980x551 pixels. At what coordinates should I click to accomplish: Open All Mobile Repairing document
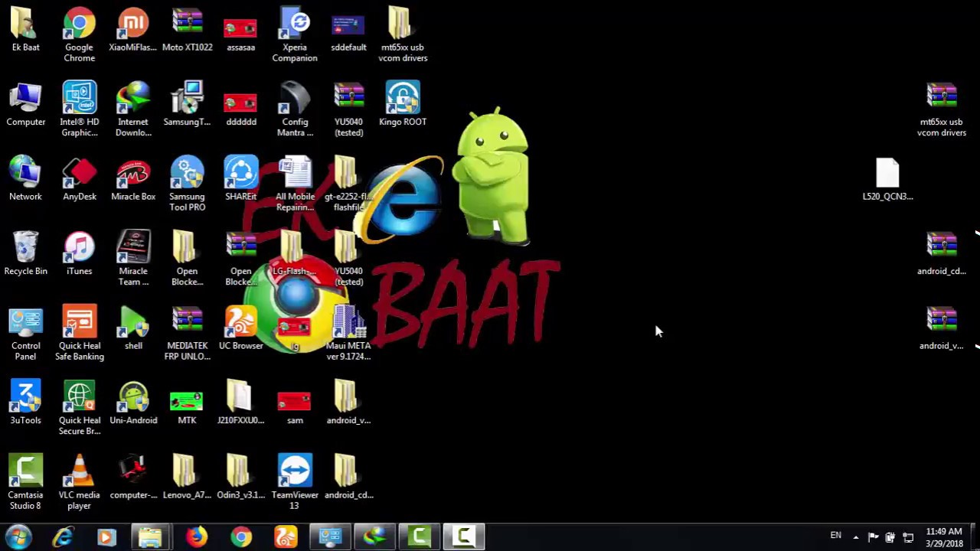click(x=295, y=184)
